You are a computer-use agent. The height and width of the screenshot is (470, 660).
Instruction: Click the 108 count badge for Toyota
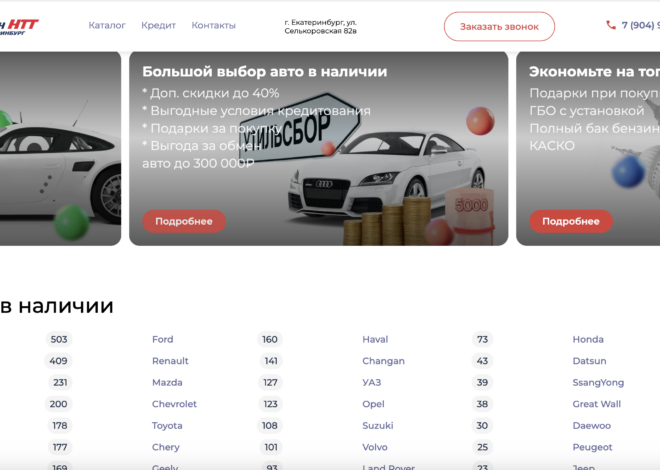269,426
